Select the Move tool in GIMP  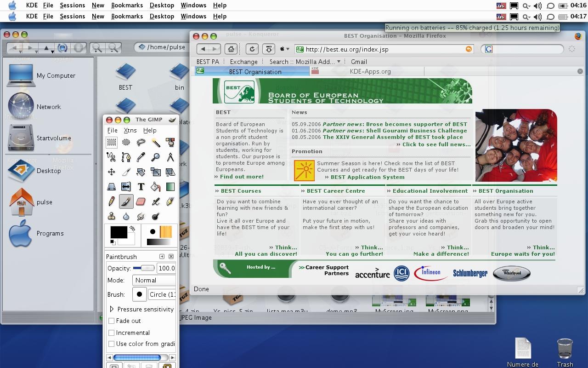click(x=111, y=172)
